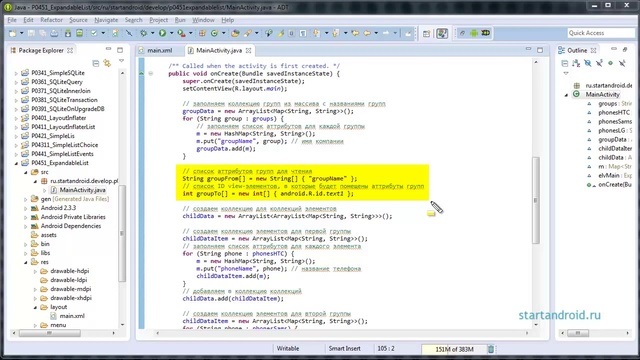The width and height of the screenshot is (640, 360).
Task: Click Collapse All icon in Outline panel
Action: click(x=565, y=63)
